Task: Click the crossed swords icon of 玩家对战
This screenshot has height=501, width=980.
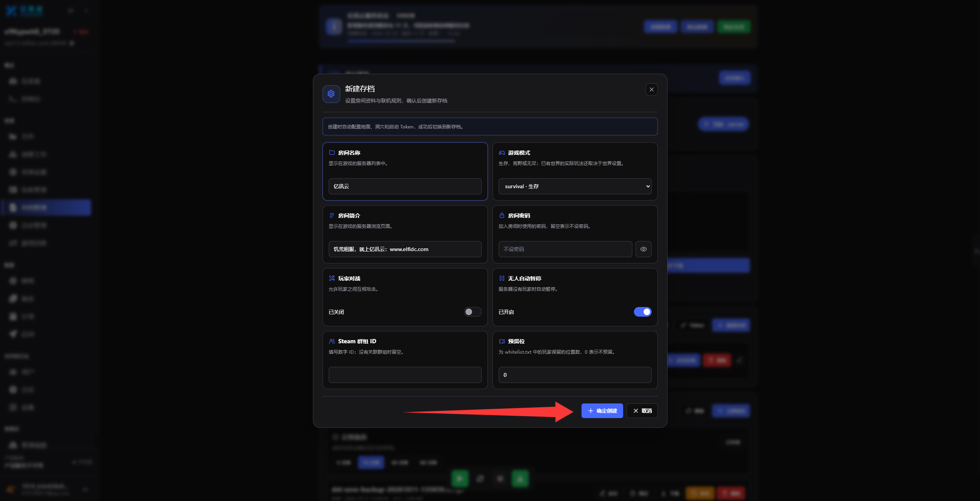Action: 332,278
